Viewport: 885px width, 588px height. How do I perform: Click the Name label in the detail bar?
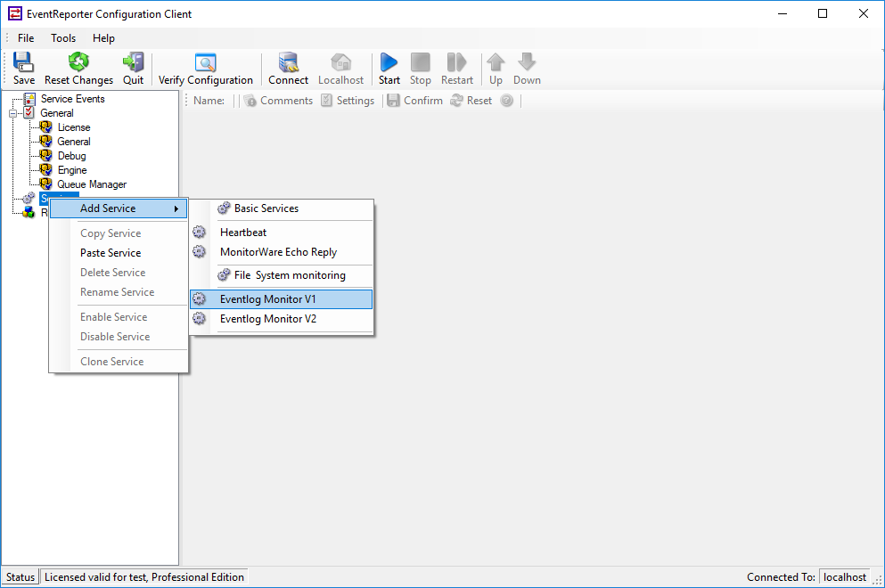pyautogui.click(x=209, y=101)
